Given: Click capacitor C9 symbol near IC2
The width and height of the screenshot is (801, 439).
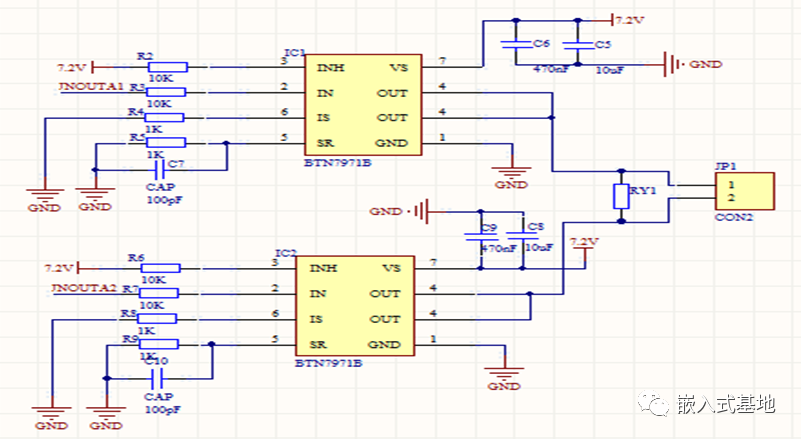Looking at the screenshot, I should coord(479,237).
